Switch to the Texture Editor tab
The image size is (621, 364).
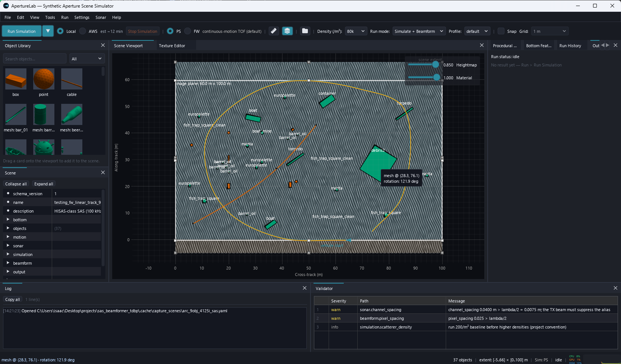(172, 46)
